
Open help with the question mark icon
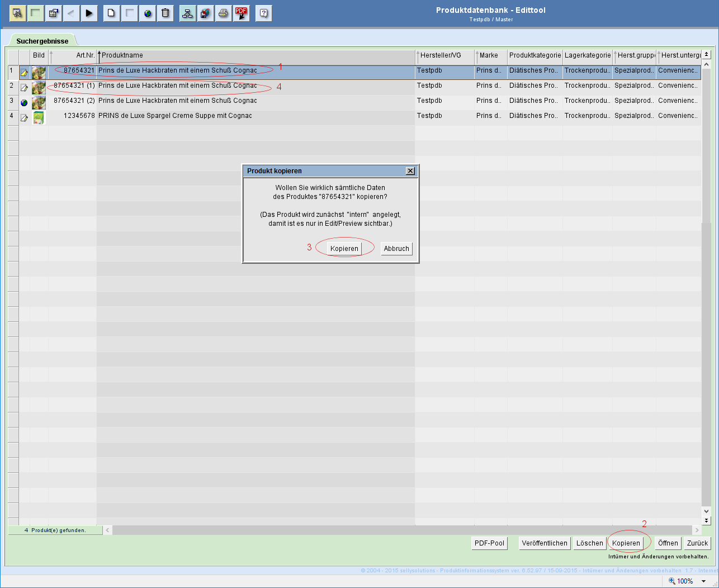tap(264, 13)
